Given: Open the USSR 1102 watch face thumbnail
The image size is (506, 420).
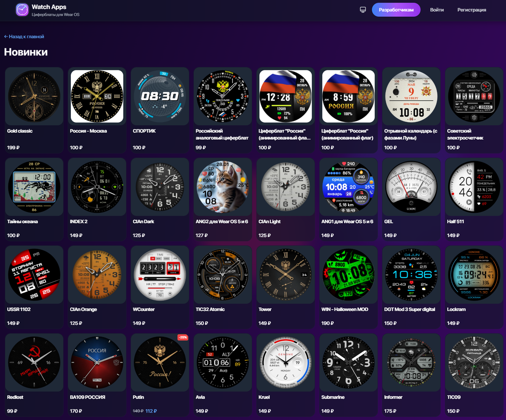Looking at the screenshot, I should click(x=34, y=275).
